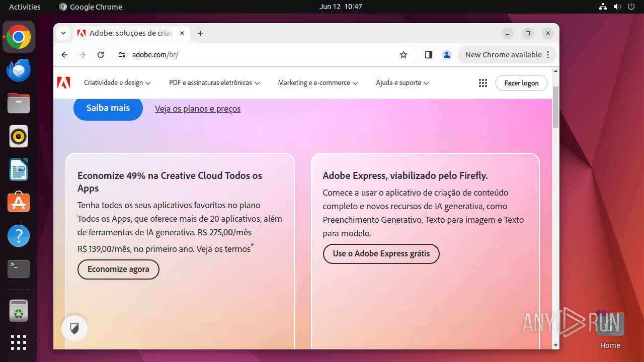This screenshot has width=644, height=362.
Task: Open the Chrome profile avatar icon
Action: click(x=447, y=55)
